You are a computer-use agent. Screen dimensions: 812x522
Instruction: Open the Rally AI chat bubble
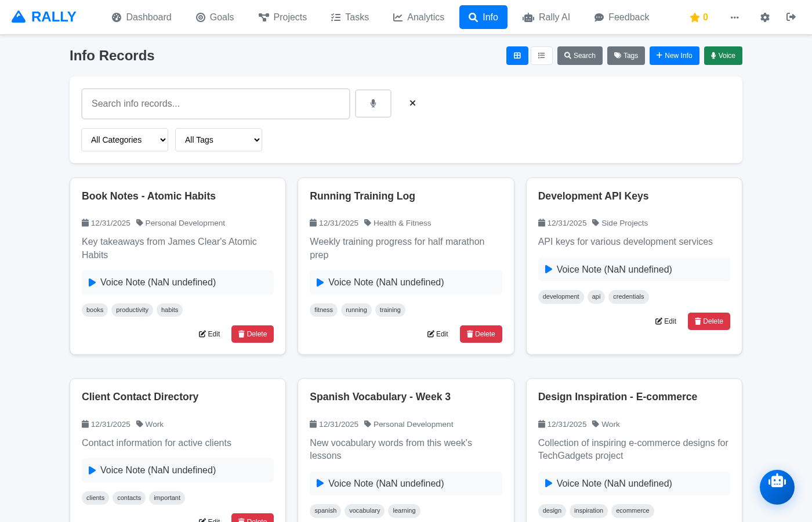[x=777, y=487]
